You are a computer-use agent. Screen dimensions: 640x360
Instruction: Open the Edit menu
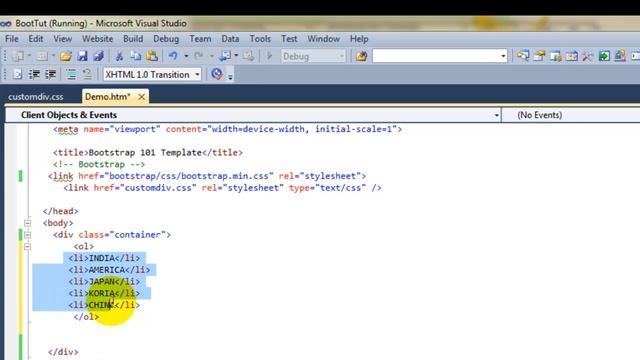coord(36,39)
